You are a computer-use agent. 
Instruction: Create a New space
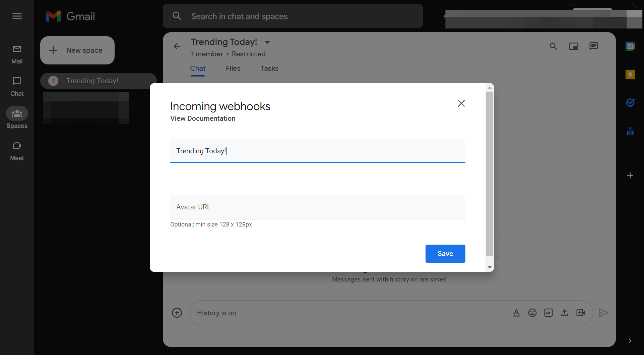tap(77, 50)
